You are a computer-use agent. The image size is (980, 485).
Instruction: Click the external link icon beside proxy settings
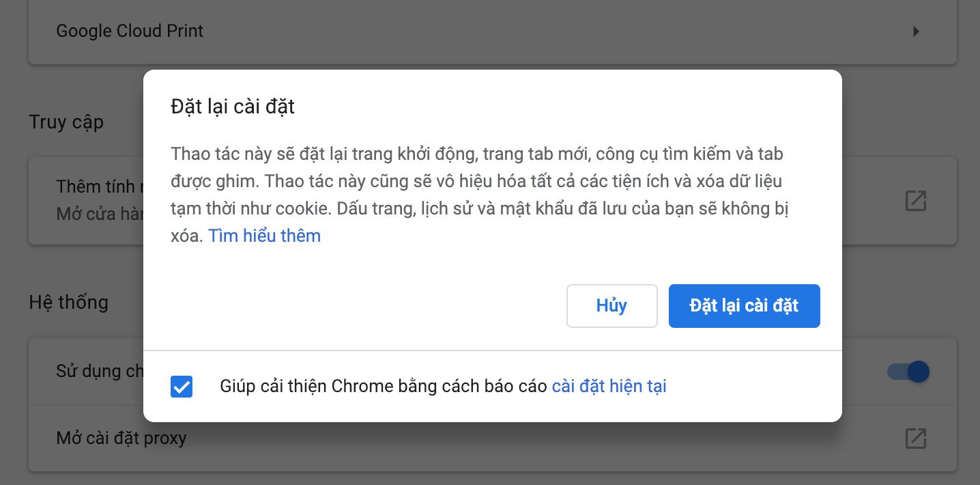pyautogui.click(x=915, y=438)
